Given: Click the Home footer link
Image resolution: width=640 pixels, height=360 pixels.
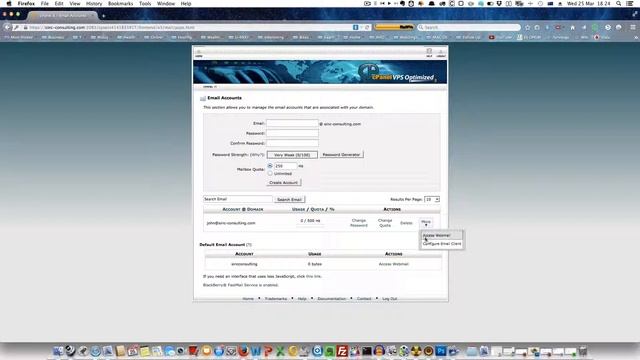Looking at the screenshot, I should pyautogui.click(x=248, y=299).
